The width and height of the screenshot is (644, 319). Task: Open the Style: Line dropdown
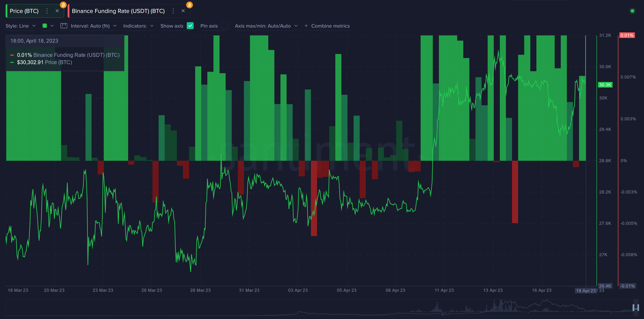[20, 25]
